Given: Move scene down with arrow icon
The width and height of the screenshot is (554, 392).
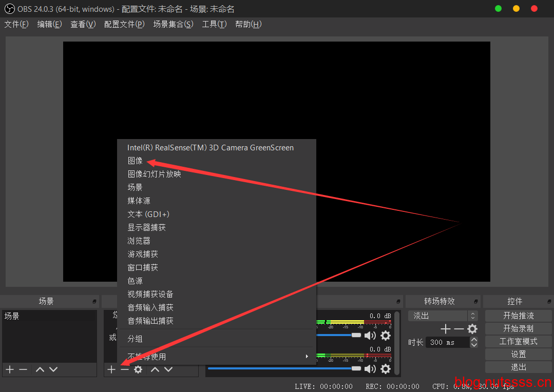Looking at the screenshot, I should (x=53, y=369).
